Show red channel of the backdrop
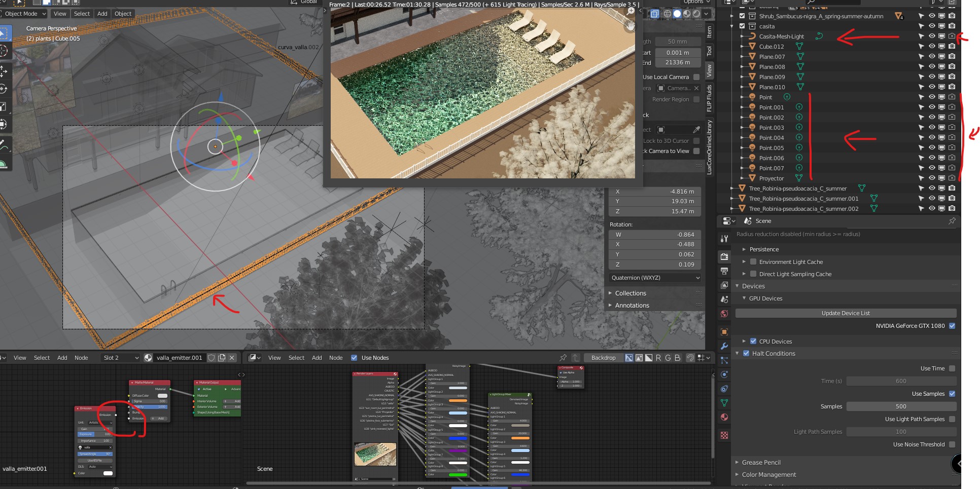 coord(658,358)
